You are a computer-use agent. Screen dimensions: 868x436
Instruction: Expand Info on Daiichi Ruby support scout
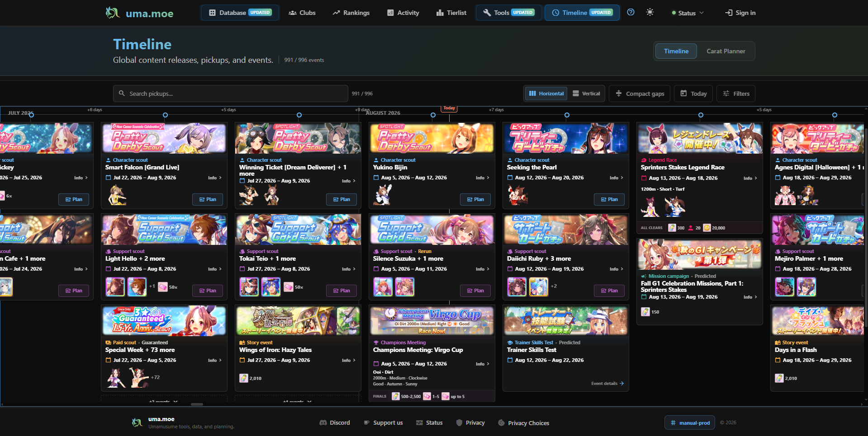[617, 269]
